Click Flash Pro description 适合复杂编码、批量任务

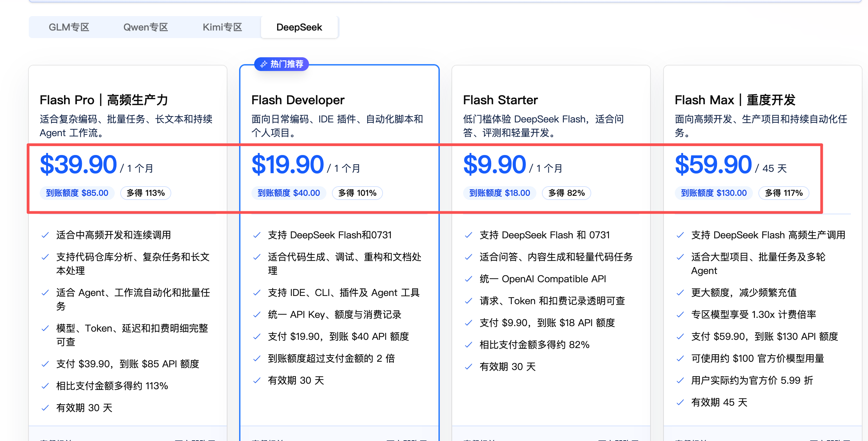click(126, 126)
